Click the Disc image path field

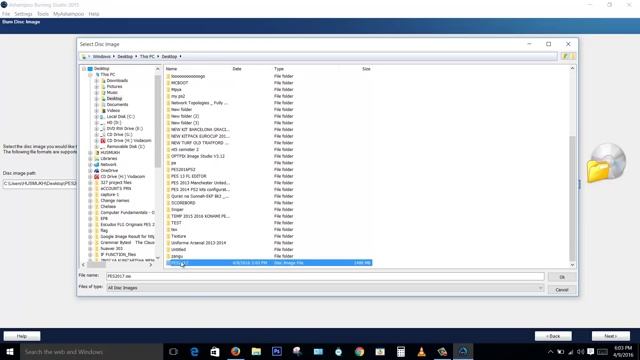40,184
